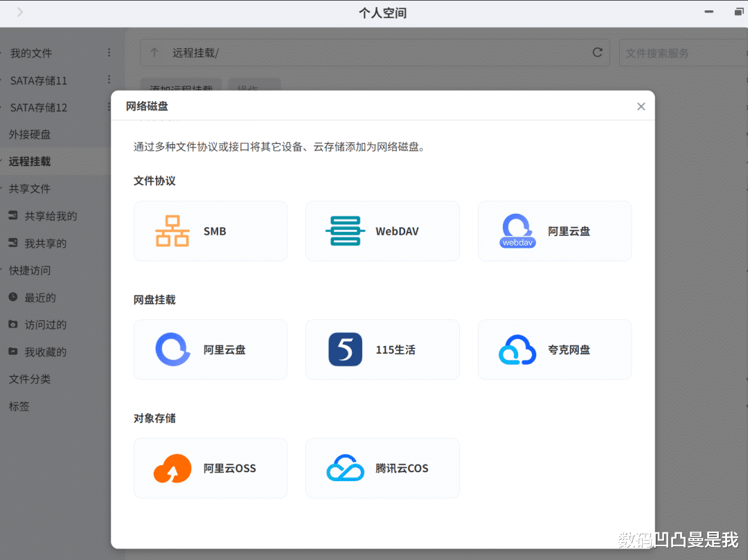Select SATA存储12 in the sidebar

point(39,107)
